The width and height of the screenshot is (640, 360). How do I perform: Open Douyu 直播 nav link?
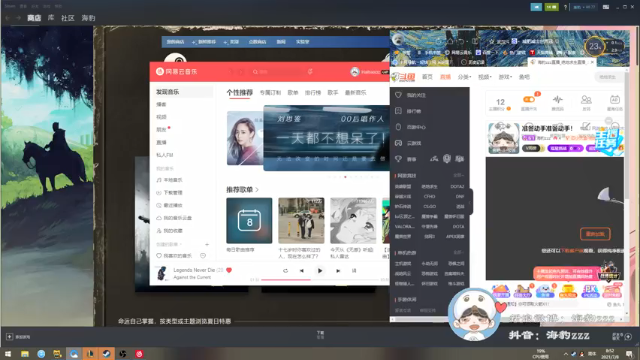(x=445, y=77)
